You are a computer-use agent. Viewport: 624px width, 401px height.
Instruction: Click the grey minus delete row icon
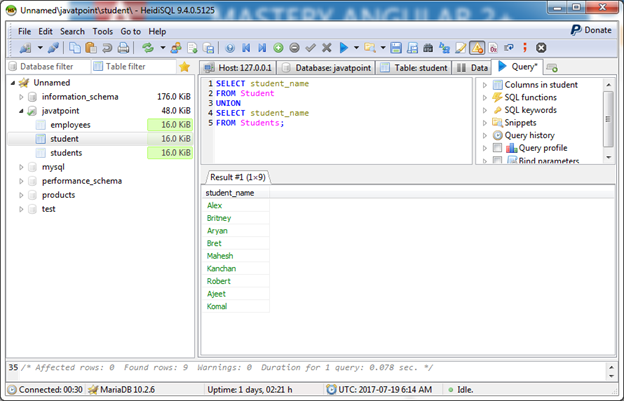tap(294, 48)
